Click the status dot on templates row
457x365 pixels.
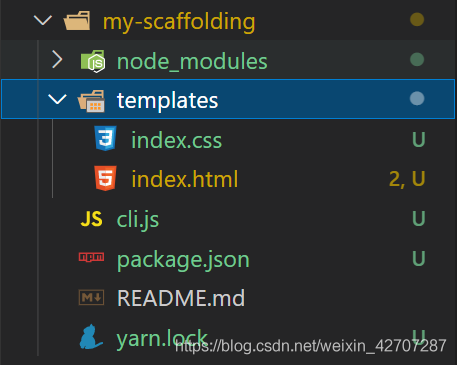(x=417, y=99)
